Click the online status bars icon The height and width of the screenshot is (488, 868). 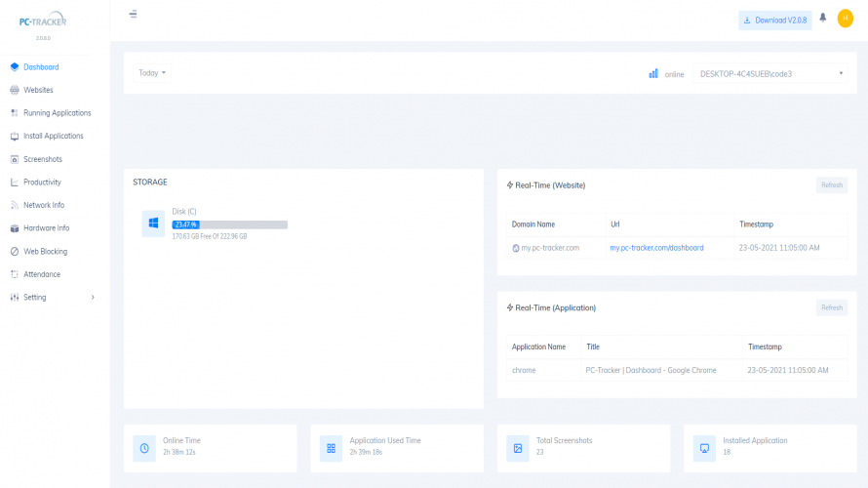pos(653,73)
